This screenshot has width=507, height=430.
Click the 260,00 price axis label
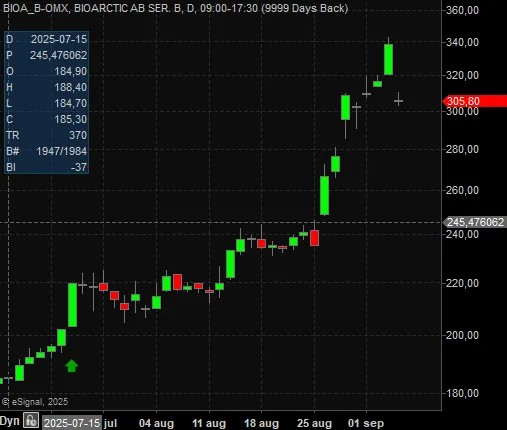tap(463, 190)
